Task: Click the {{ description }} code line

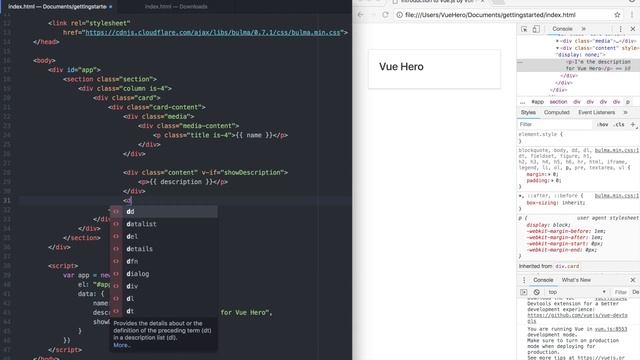Action: click(x=183, y=182)
